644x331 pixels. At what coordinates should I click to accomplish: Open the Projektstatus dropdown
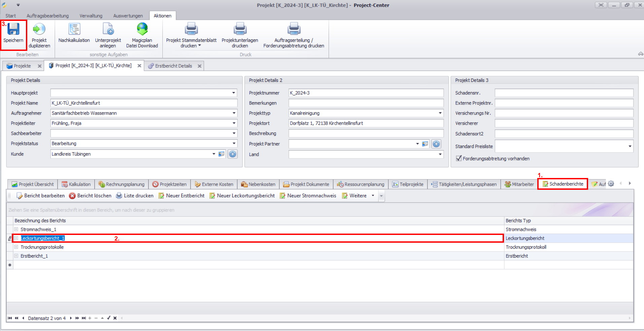(234, 144)
